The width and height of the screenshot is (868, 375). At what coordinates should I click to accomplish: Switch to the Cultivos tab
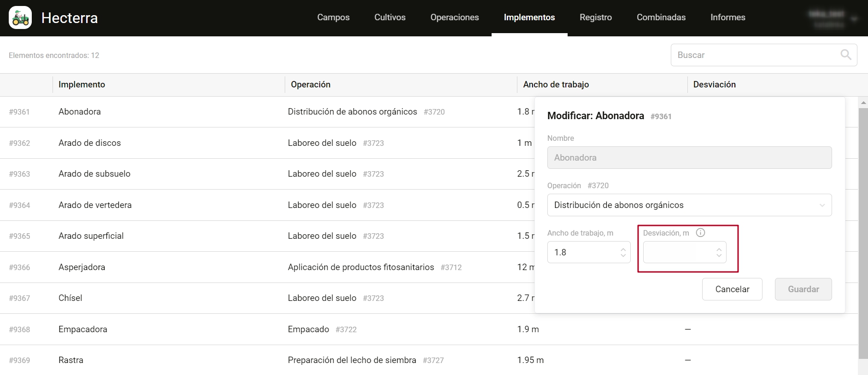click(390, 17)
